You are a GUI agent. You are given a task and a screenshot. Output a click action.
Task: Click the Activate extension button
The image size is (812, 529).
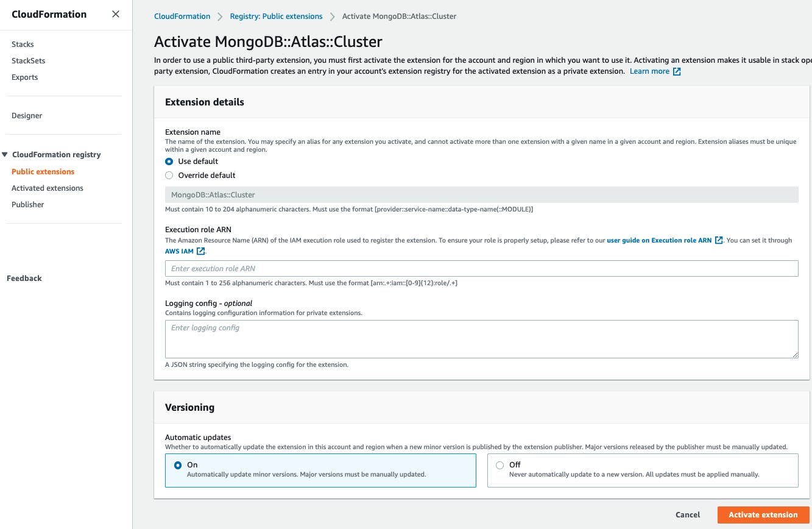[x=763, y=514]
